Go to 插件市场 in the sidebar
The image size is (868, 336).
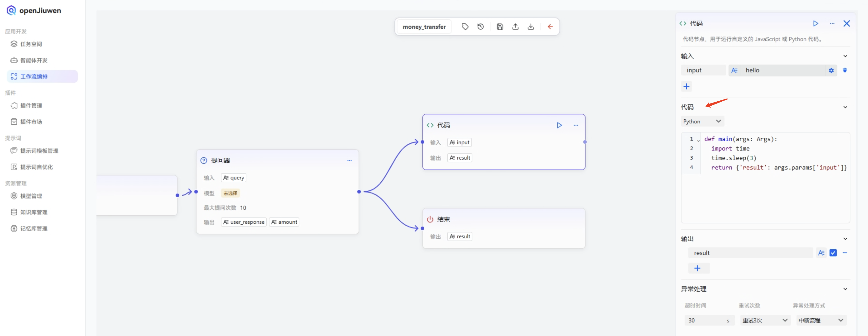point(31,122)
